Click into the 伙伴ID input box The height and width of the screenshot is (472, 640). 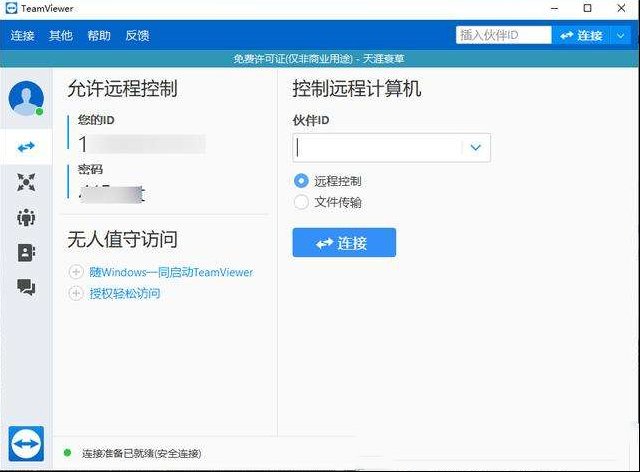tap(378, 147)
